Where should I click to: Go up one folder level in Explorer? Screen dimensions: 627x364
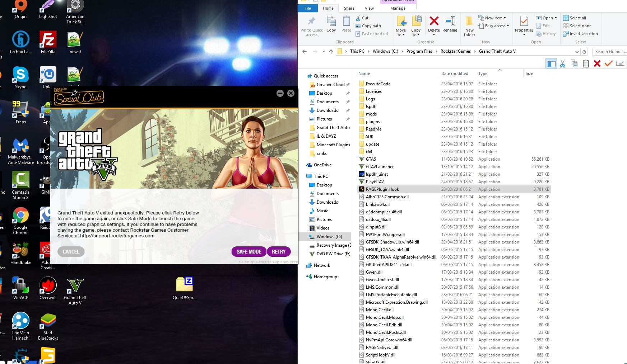[331, 52]
